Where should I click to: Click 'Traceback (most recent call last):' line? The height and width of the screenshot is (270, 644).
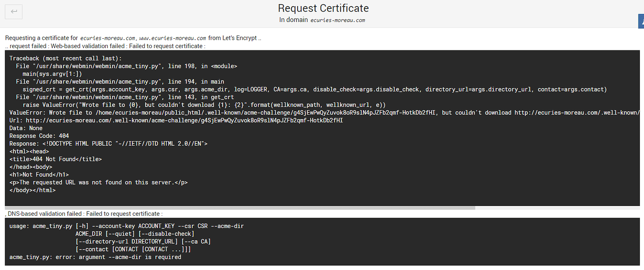tap(65, 58)
